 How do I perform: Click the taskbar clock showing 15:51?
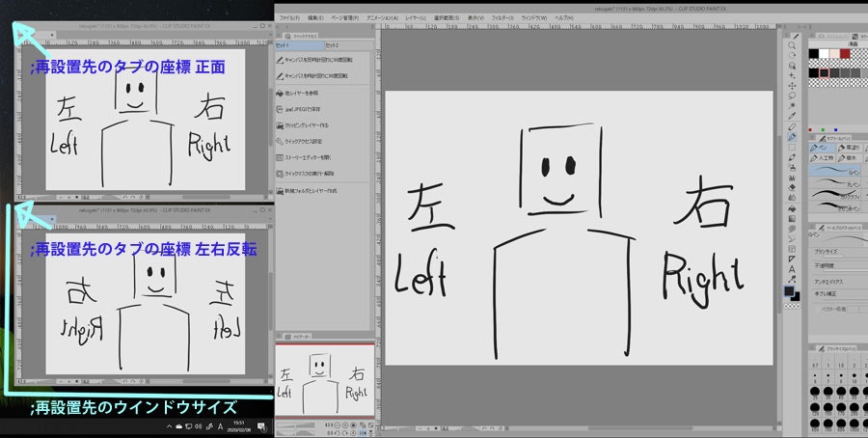[239, 425]
